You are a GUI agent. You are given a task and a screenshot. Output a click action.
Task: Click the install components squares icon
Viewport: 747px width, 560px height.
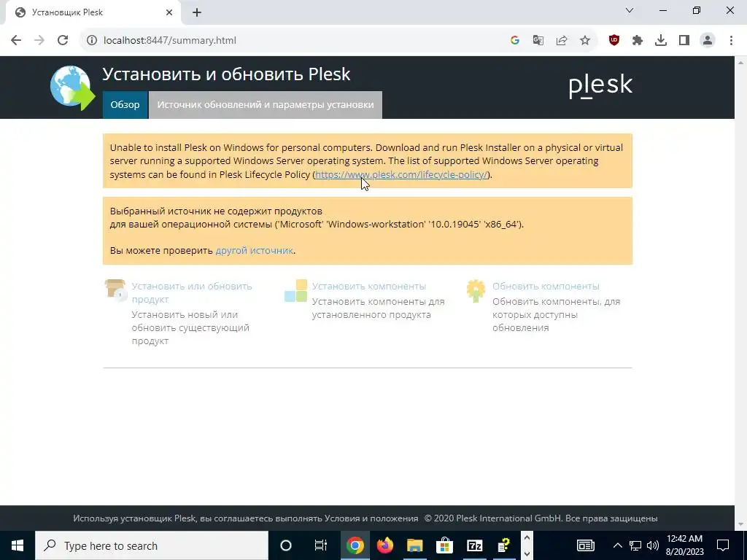pos(296,290)
